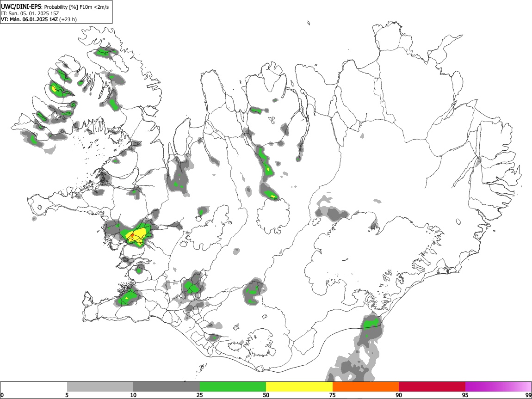Click the white 0-5 legend swatch

[34, 387]
